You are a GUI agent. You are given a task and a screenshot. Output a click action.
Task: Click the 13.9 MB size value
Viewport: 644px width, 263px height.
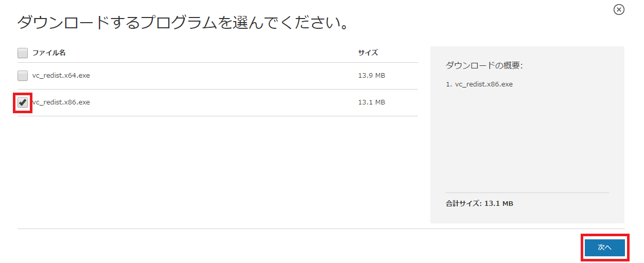[372, 75]
